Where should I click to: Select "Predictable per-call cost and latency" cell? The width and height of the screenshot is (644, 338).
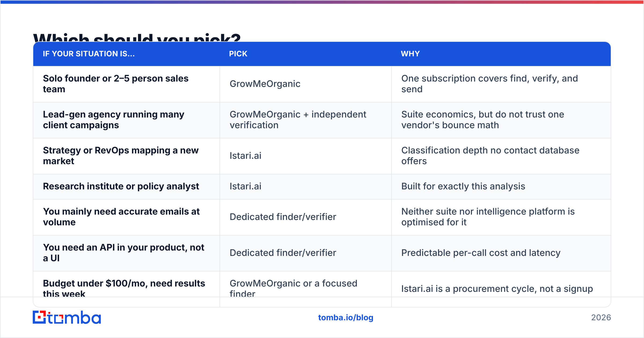coord(501,253)
